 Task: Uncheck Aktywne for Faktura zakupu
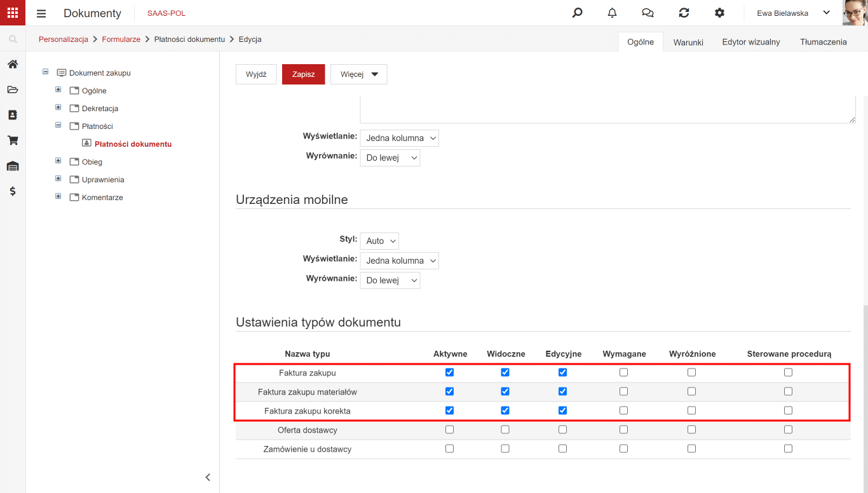(x=450, y=372)
